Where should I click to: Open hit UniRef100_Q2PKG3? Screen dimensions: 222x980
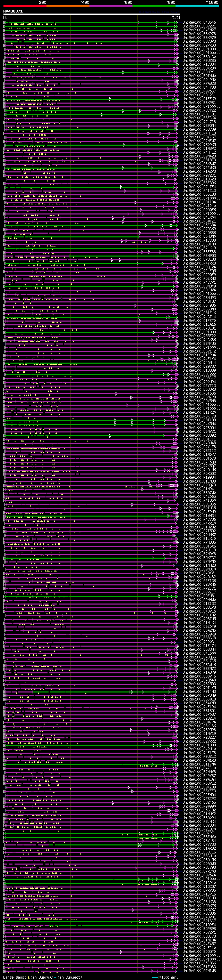click(x=199, y=45)
